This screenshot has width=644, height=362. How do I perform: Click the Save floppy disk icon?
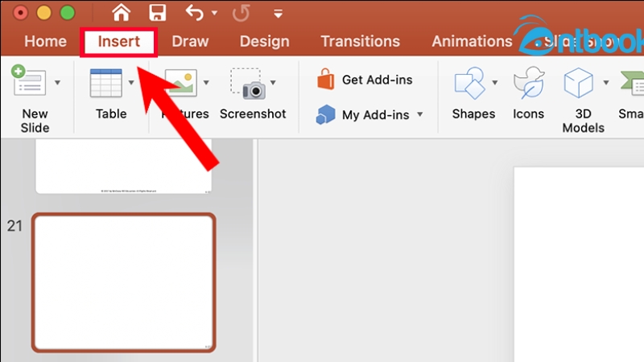point(158,13)
